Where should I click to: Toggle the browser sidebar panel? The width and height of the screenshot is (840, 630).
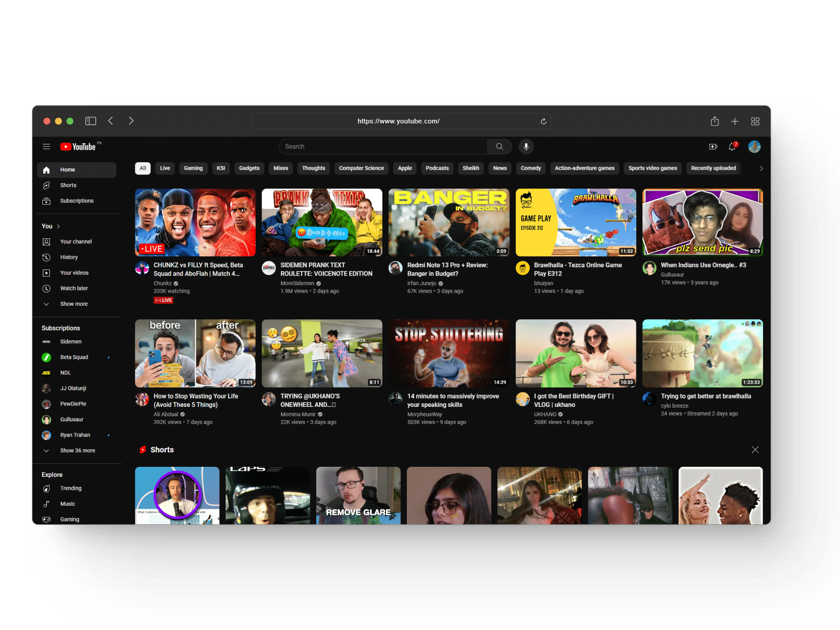[x=91, y=121]
